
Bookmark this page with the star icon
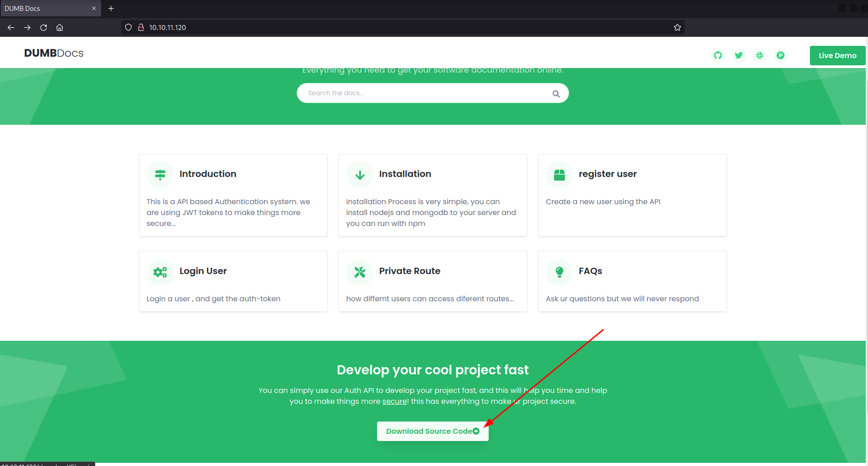677,27
